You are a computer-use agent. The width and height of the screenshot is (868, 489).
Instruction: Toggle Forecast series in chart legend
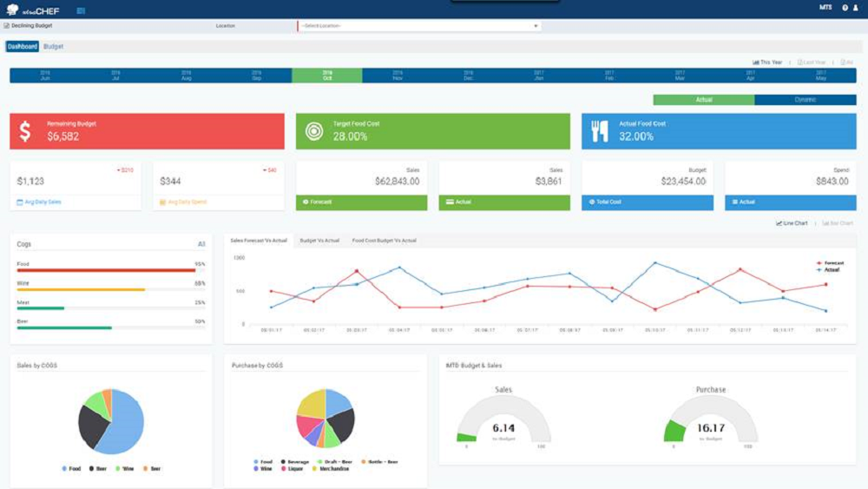click(830, 263)
